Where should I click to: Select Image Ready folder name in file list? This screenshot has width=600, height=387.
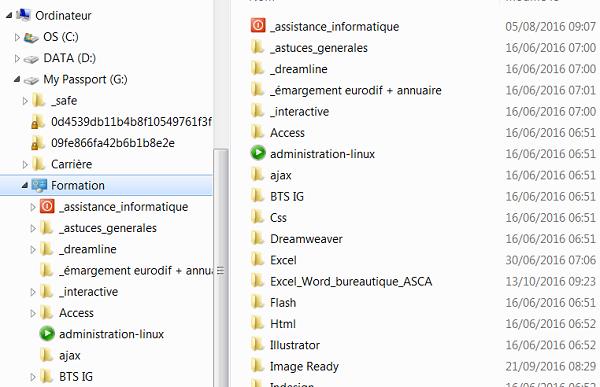pyautogui.click(x=304, y=367)
